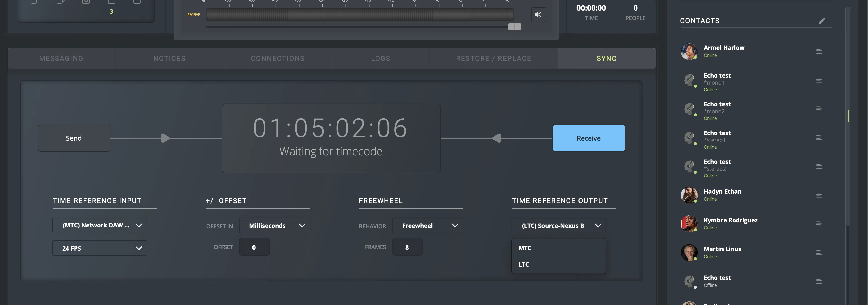The height and width of the screenshot is (305, 868).
Task: Open the options menu icon for Armel Harlow
Action: (x=819, y=51)
